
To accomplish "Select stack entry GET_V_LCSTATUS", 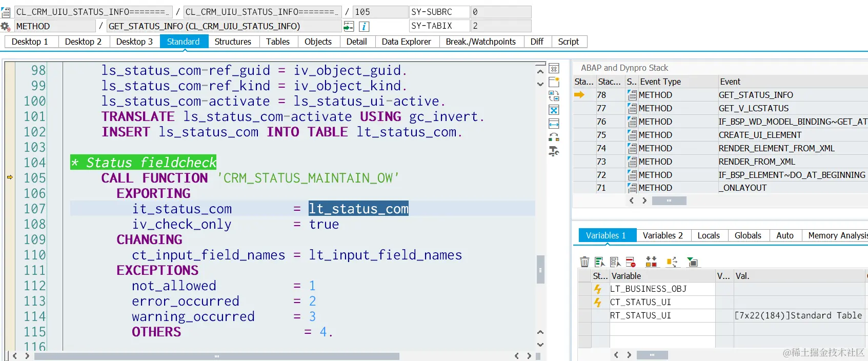I will (754, 108).
